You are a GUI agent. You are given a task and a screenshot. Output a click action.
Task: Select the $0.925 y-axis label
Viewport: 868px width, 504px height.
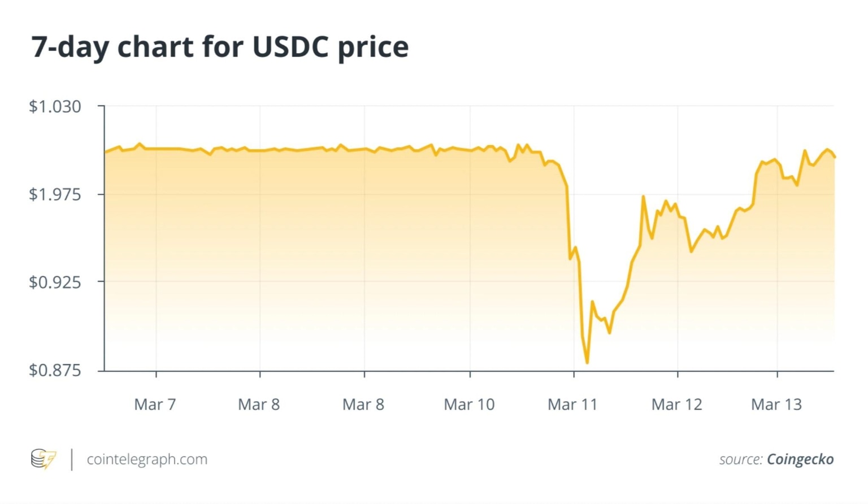[55, 281]
